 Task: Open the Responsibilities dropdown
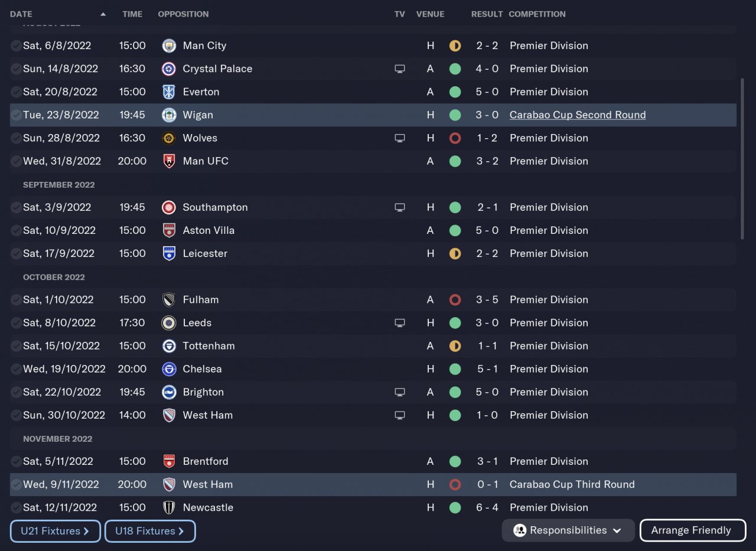click(568, 530)
